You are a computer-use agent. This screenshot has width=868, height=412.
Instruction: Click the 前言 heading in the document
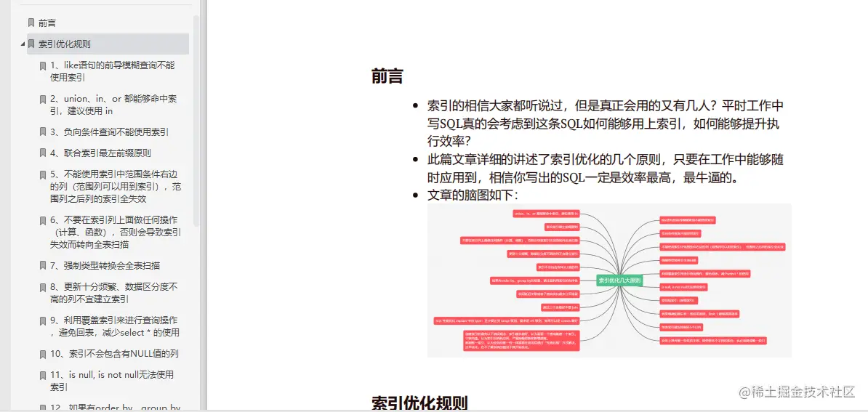[x=387, y=76]
